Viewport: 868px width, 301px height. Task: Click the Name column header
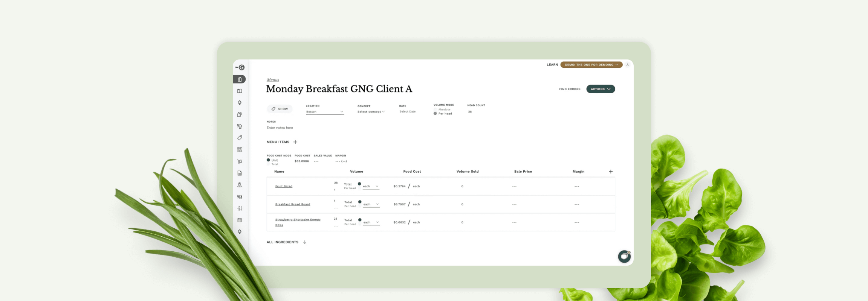pos(279,172)
